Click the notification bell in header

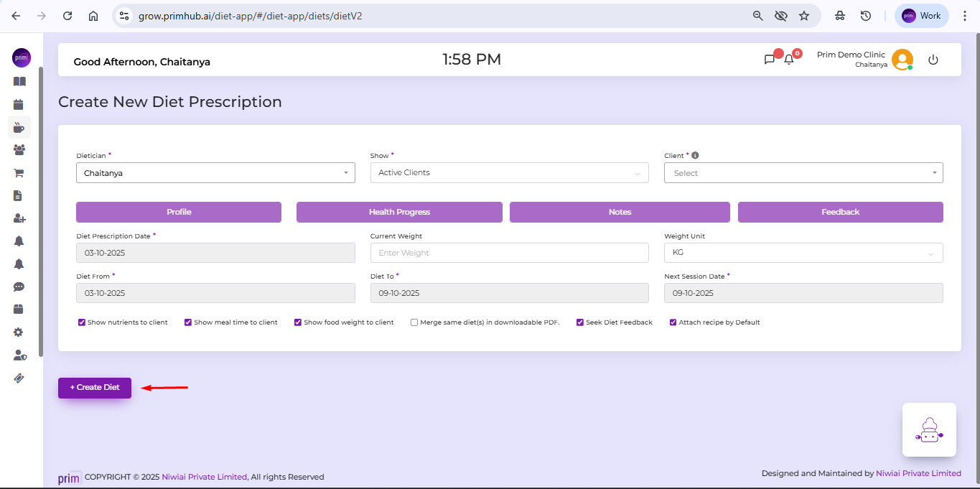[x=788, y=60]
